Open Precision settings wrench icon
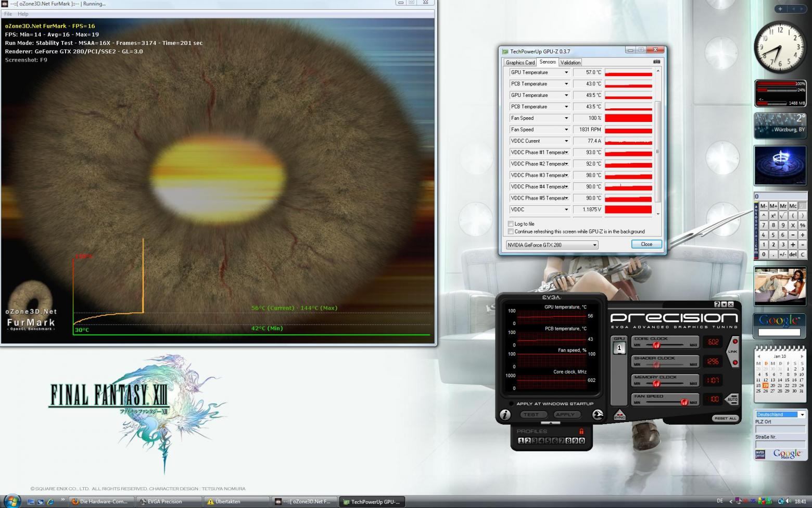 pyautogui.click(x=598, y=415)
